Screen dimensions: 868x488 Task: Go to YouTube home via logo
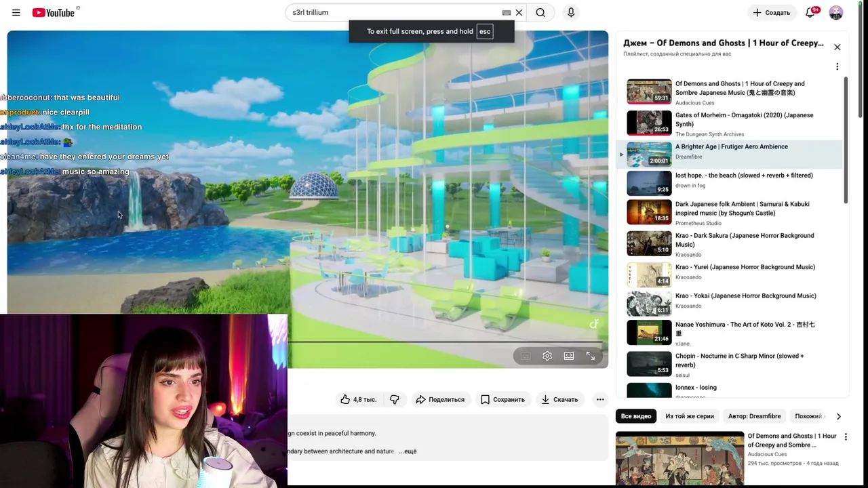click(x=54, y=12)
